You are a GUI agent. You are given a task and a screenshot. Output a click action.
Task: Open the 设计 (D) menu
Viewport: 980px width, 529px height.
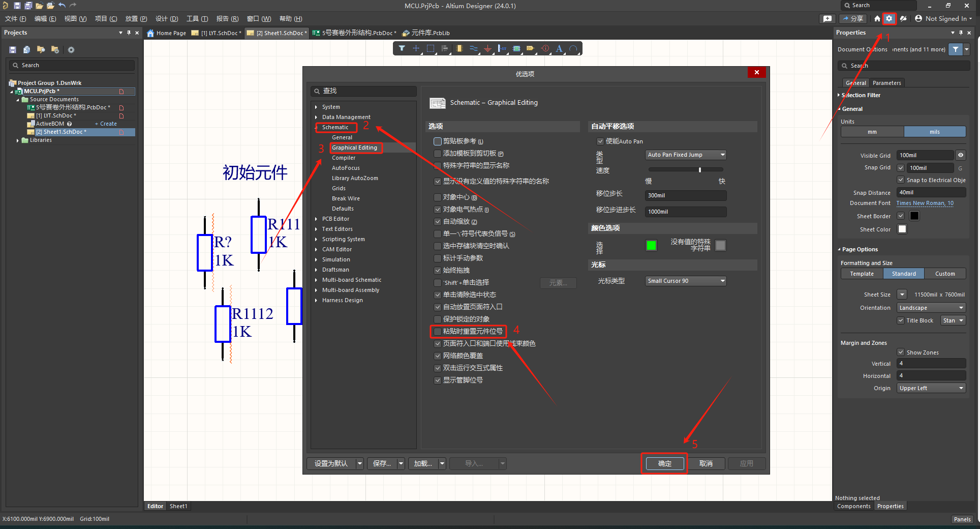pyautogui.click(x=167, y=19)
